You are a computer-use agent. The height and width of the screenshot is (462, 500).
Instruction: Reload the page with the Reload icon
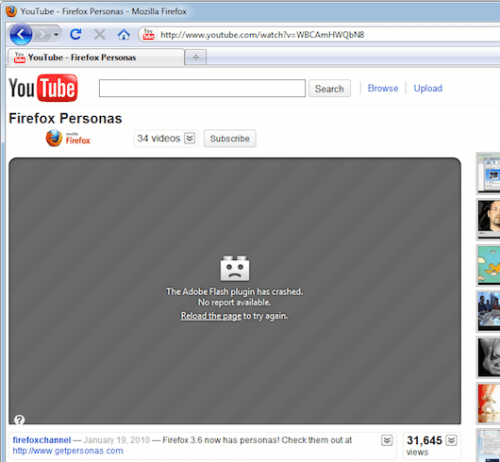pos(76,34)
